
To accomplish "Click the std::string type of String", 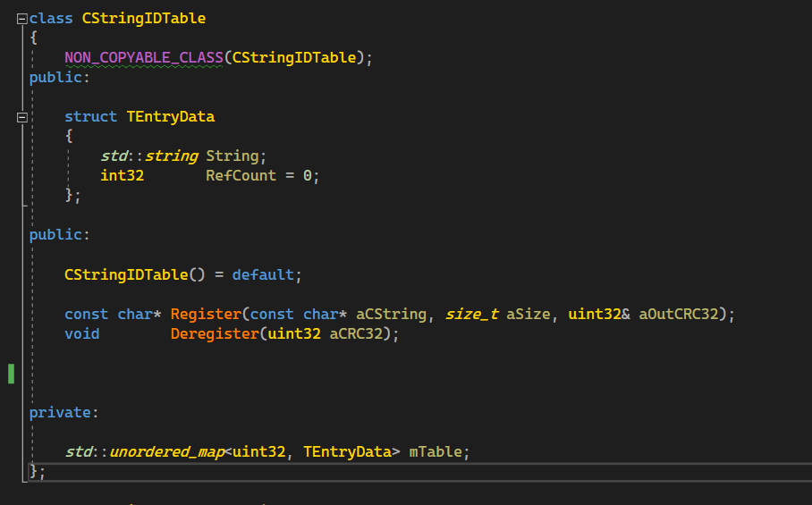I will pyautogui.click(x=149, y=156).
